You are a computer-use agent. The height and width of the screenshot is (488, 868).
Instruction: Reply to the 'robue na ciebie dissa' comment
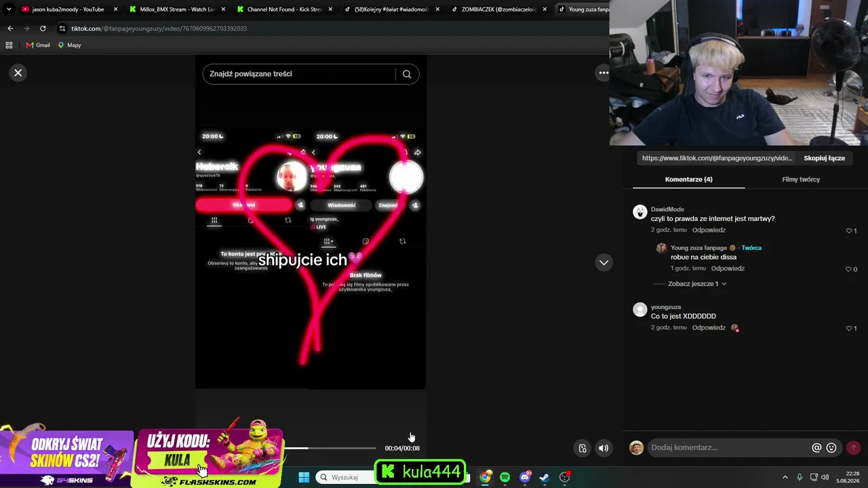[x=728, y=269]
